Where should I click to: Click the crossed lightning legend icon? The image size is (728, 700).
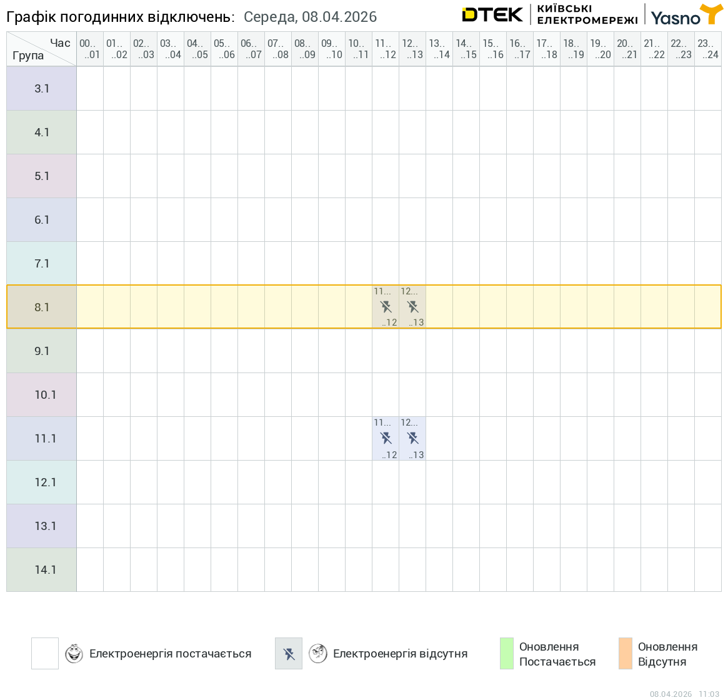[x=289, y=654]
